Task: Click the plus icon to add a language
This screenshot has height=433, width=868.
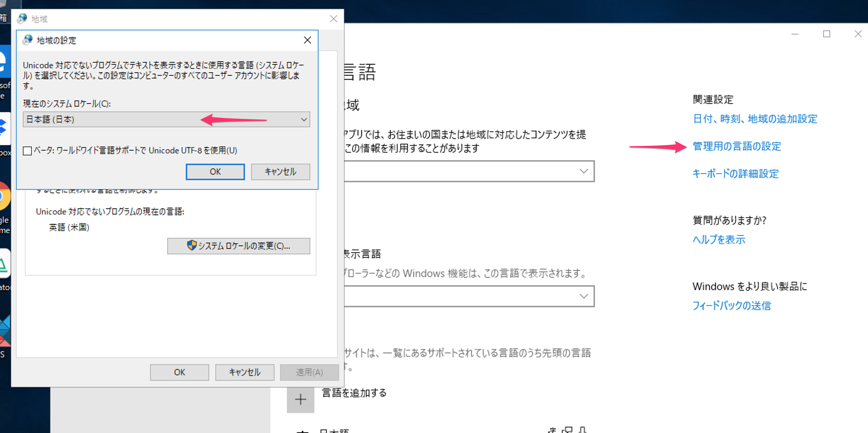Action: point(301,399)
